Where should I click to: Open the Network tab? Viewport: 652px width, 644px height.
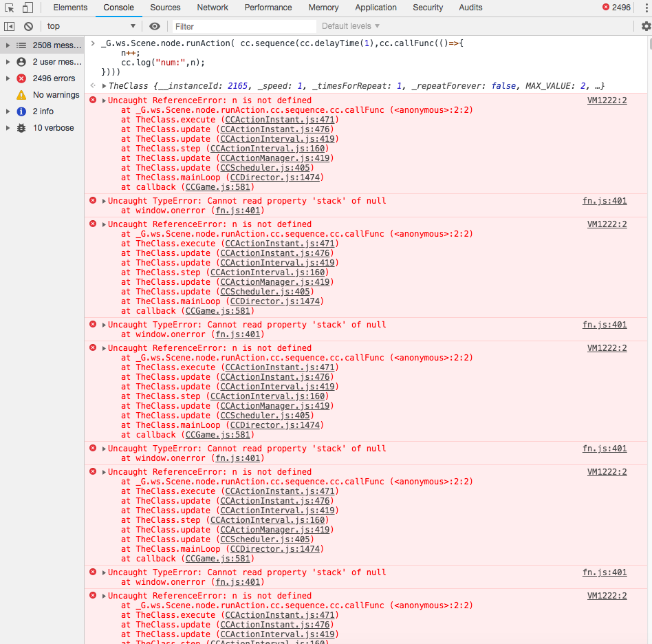pos(213,8)
